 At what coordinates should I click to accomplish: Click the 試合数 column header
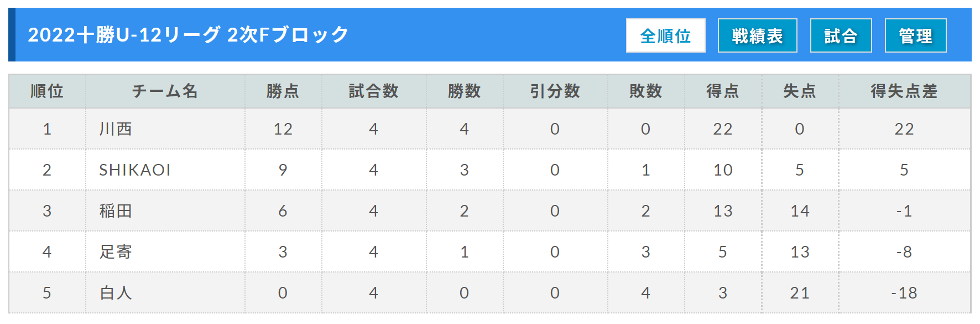pos(374,91)
